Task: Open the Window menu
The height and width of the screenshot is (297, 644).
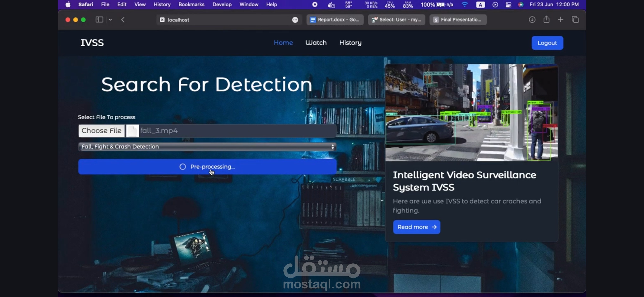Action: pos(249,5)
